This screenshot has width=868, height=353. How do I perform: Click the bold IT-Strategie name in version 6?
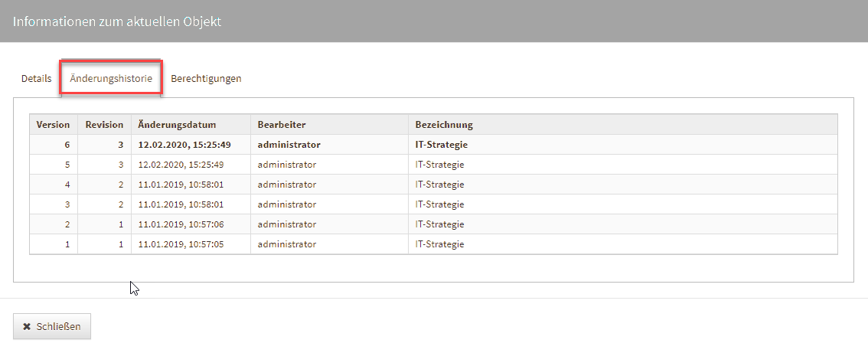click(441, 144)
